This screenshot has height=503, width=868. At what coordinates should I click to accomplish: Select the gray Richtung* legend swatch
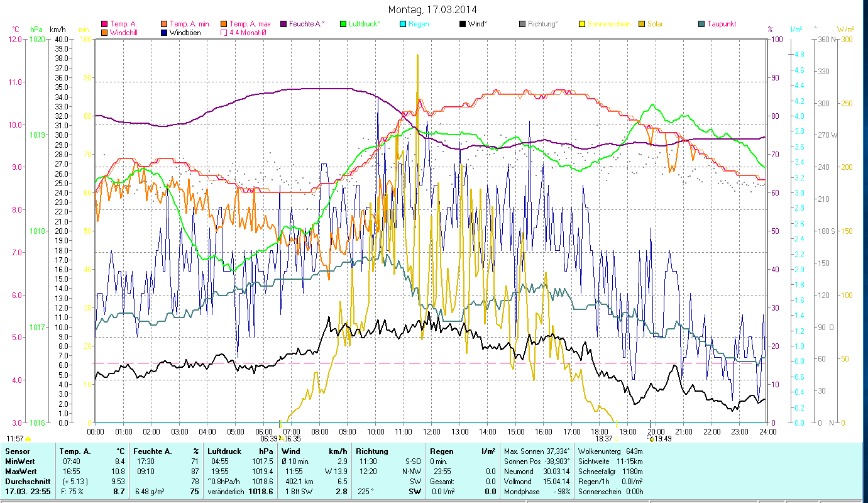pyautogui.click(x=522, y=24)
